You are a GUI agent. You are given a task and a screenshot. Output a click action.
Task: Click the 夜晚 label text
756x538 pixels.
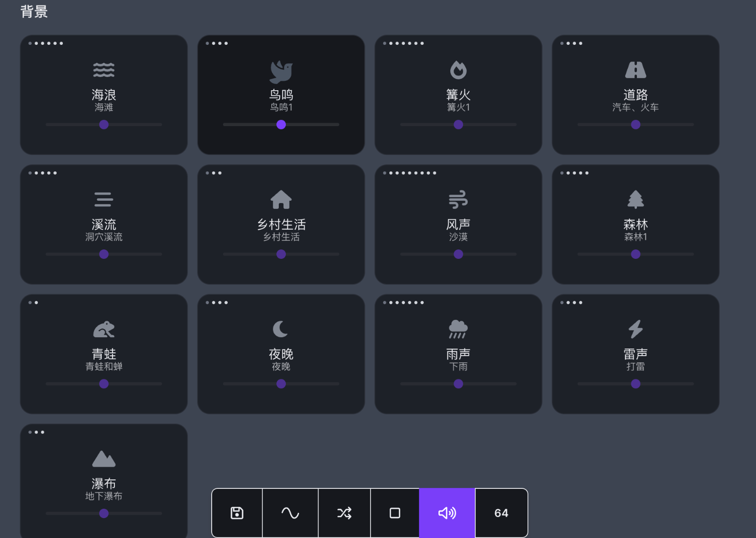tap(281, 354)
